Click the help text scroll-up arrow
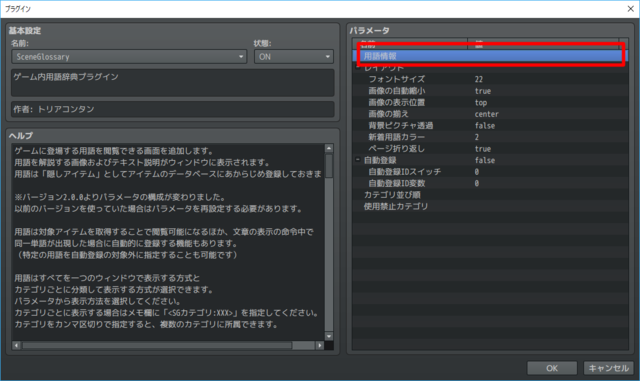Screen dimensions: 640x381 (x=329, y=148)
